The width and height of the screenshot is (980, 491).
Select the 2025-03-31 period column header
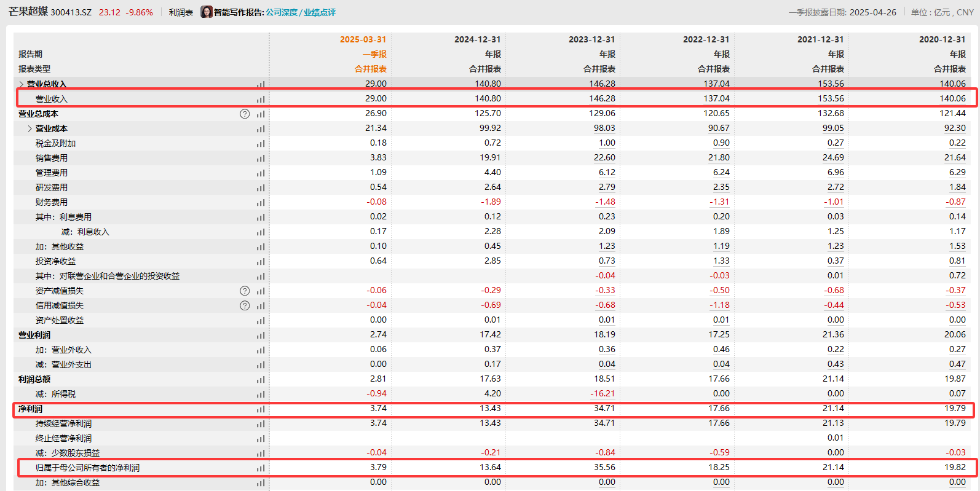(x=363, y=39)
